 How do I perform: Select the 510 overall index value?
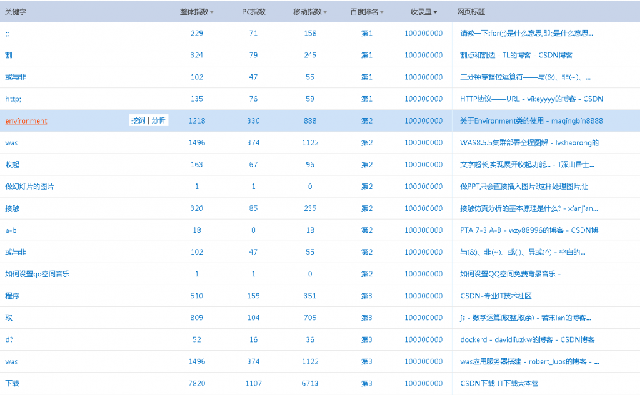pyautogui.click(x=197, y=296)
